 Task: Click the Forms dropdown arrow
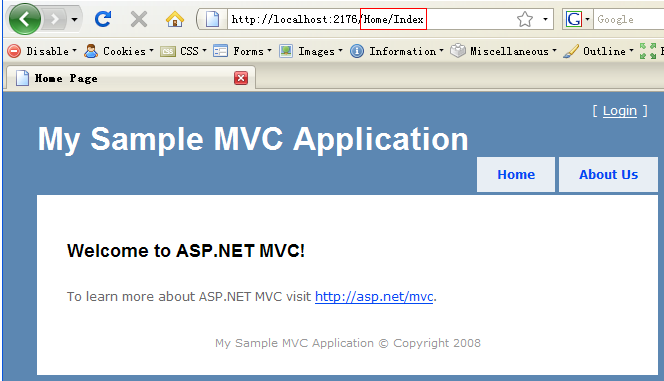tap(269, 50)
